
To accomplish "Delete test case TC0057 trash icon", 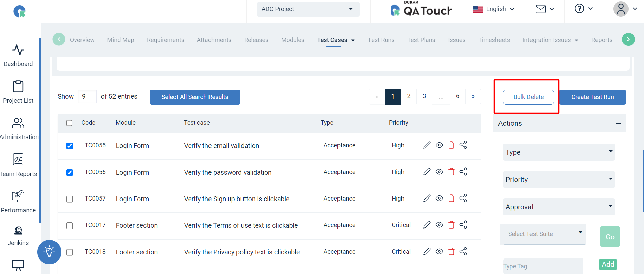I will pos(451,198).
